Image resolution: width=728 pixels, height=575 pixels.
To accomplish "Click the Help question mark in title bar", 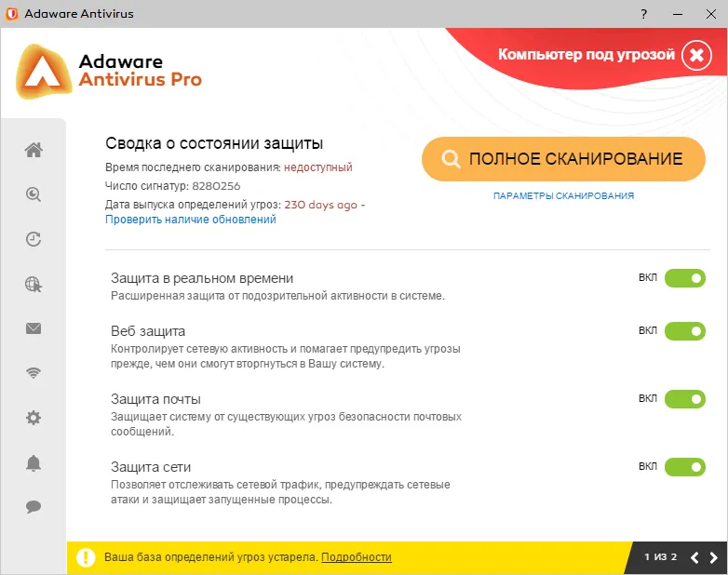I will tap(643, 14).
